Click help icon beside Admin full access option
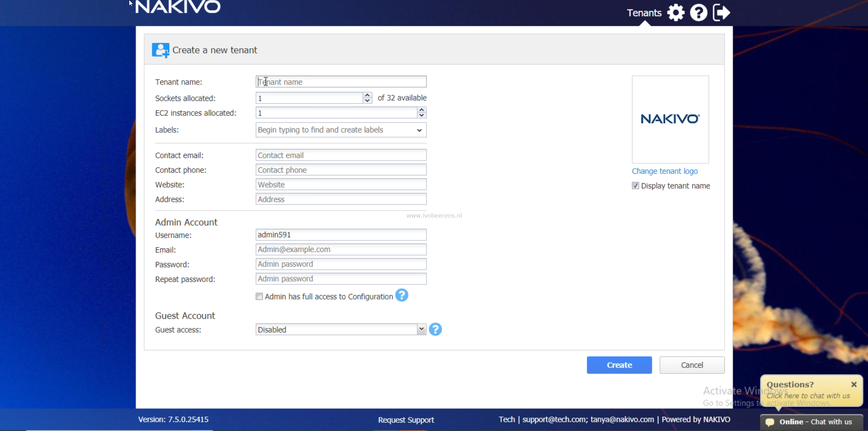Image resolution: width=868 pixels, height=431 pixels. click(x=401, y=295)
